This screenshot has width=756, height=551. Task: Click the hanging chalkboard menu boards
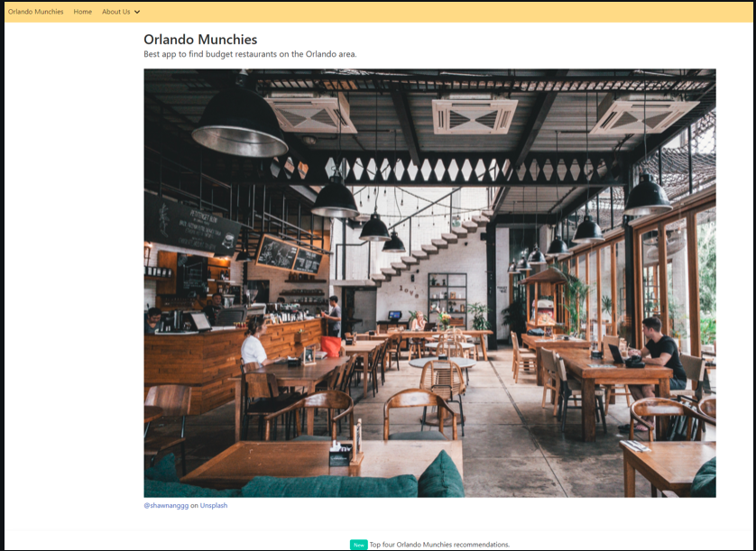289,255
